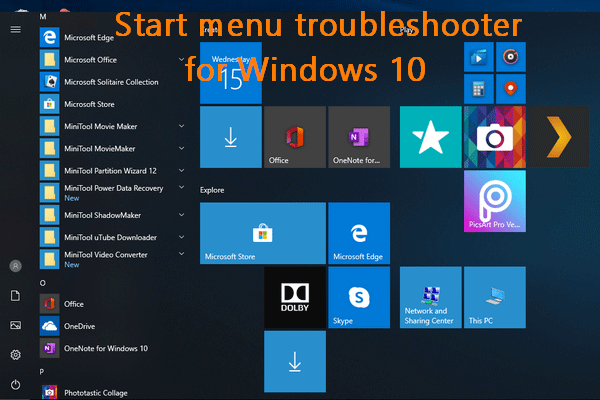Open the Wednesday 15 calendar tile
The height and width of the screenshot is (400, 600).
coord(231,73)
